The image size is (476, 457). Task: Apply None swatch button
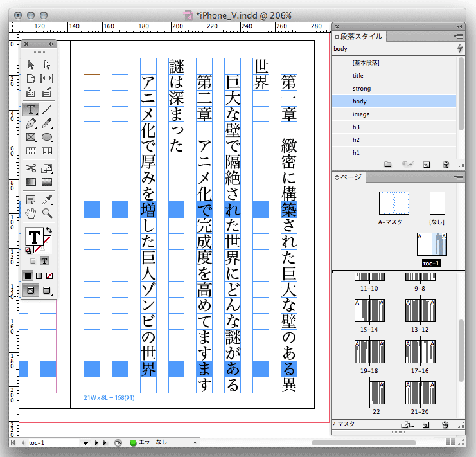pyautogui.click(x=49, y=276)
